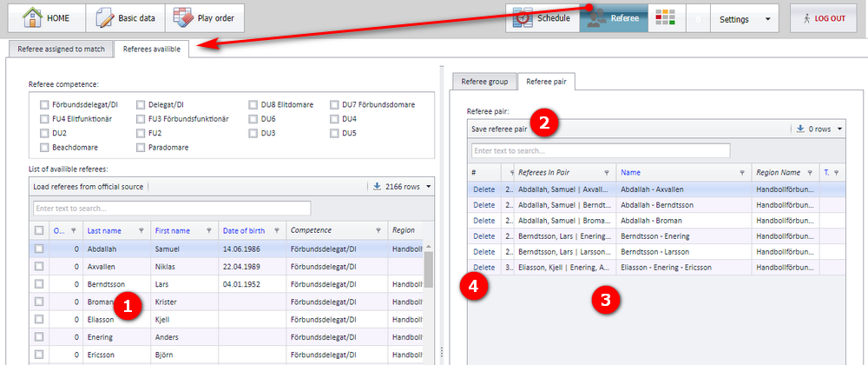868x365 pixels.
Task: Click the colored grid icon button
Action: click(667, 18)
